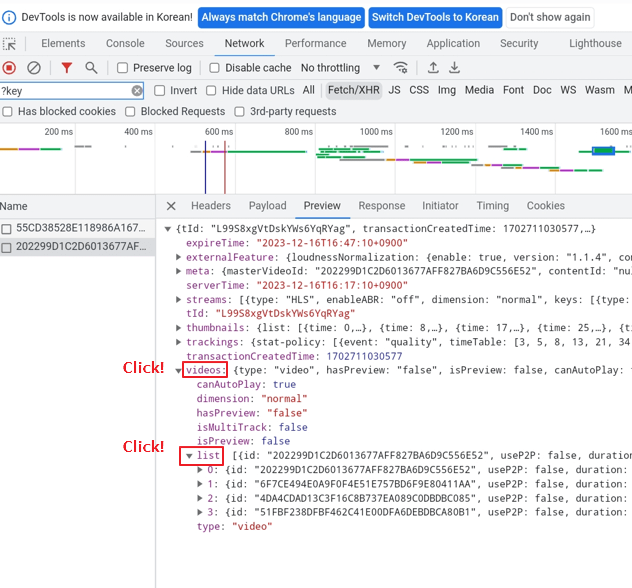View the Initiator tab
The height and width of the screenshot is (588, 632).
440,206
